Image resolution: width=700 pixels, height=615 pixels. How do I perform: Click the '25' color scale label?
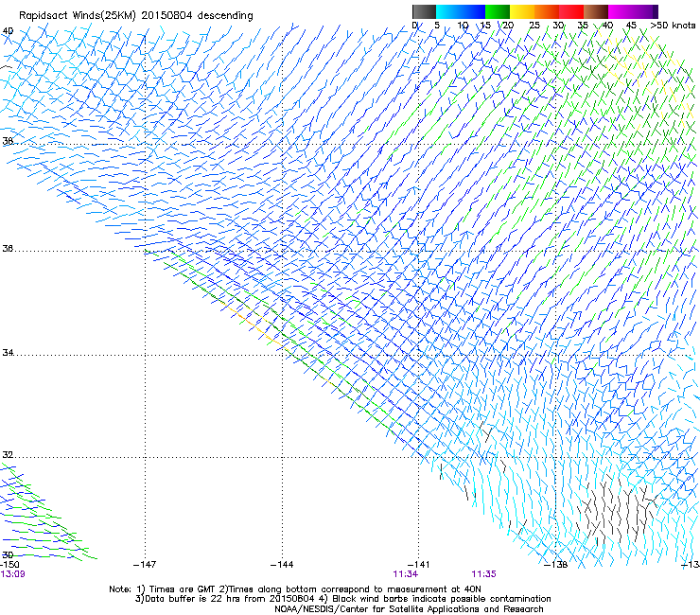pos(534,26)
